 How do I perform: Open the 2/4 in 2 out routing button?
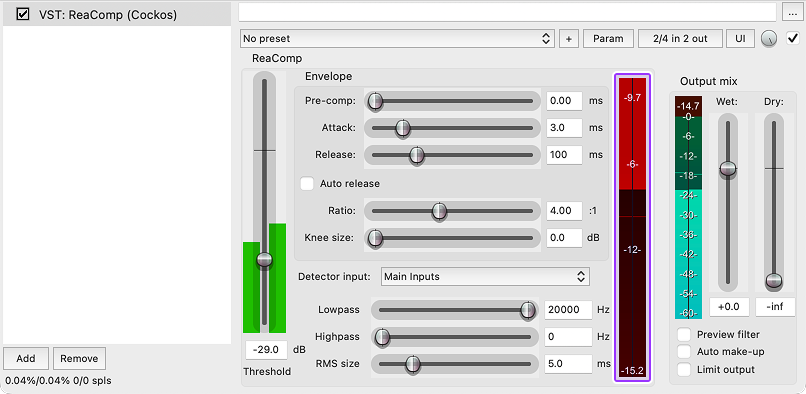pyautogui.click(x=680, y=39)
